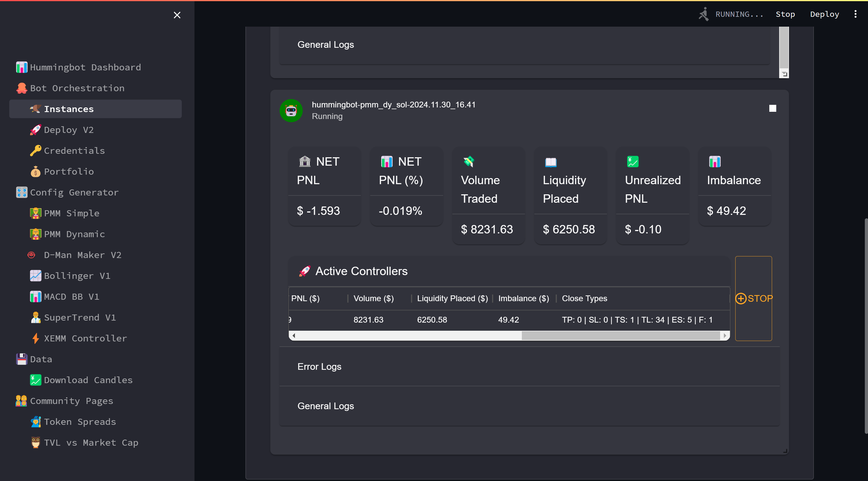Viewport: 868px width, 481px height.
Task: Sort by Close Types column header
Action: pyautogui.click(x=584, y=299)
